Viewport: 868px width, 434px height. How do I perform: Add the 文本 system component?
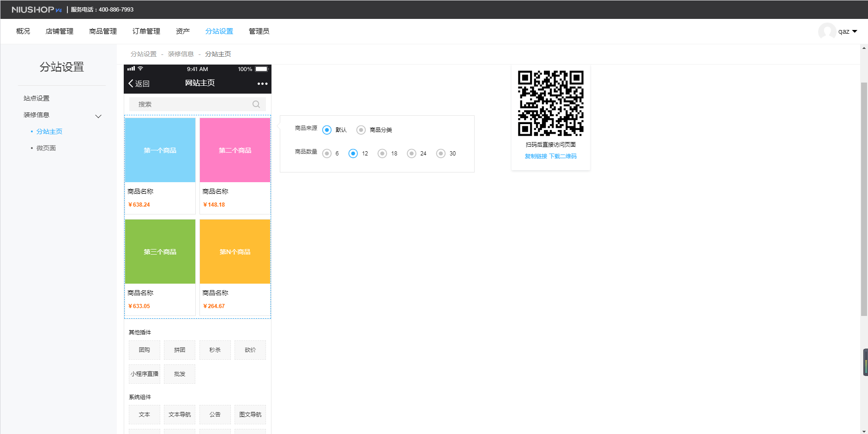pyautogui.click(x=145, y=415)
